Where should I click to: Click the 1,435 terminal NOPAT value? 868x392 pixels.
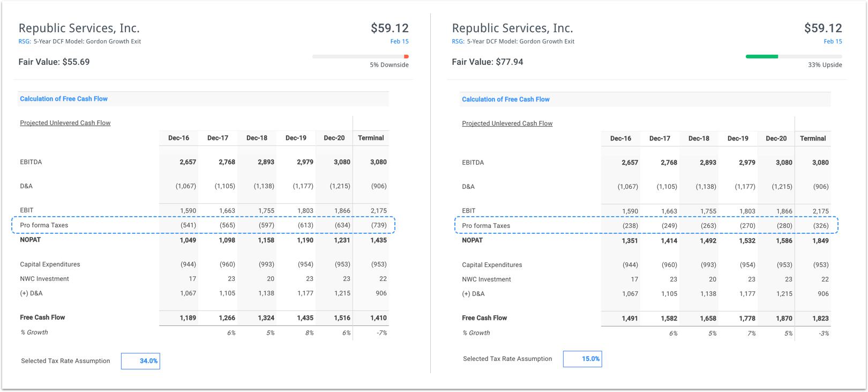[x=378, y=240]
